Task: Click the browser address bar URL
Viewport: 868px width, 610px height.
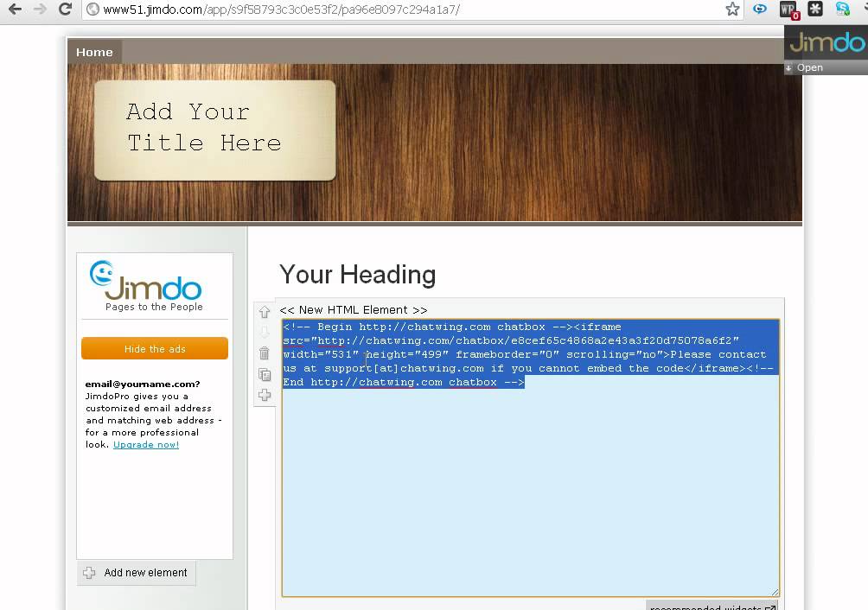Action: (281, 10)
